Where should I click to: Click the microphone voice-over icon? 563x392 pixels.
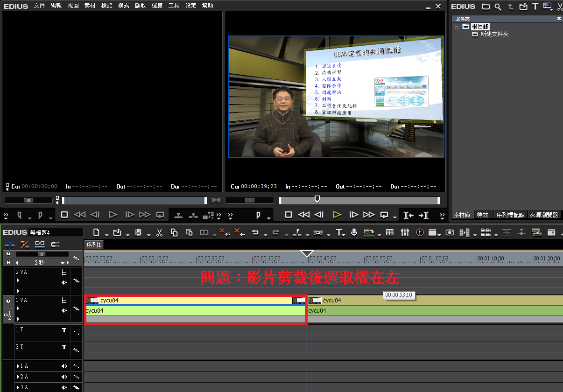point(354,232)
